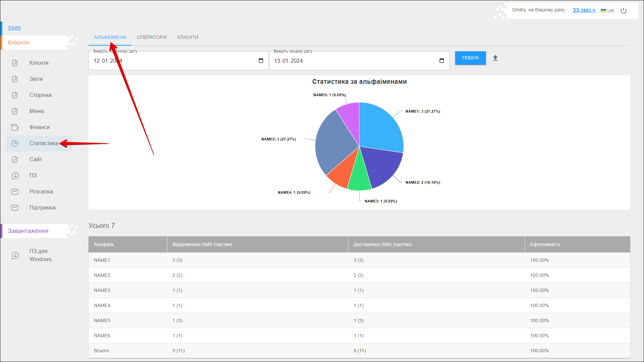Switch to the Клієнти tab
This screenshot has width=644, height=362.
click(188, 37)
